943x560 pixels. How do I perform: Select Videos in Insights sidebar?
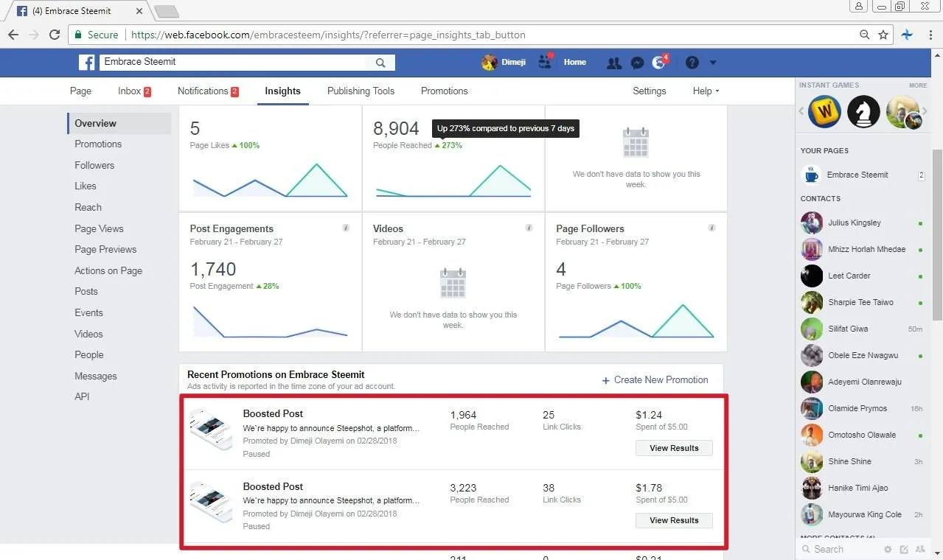pos(88,335)
